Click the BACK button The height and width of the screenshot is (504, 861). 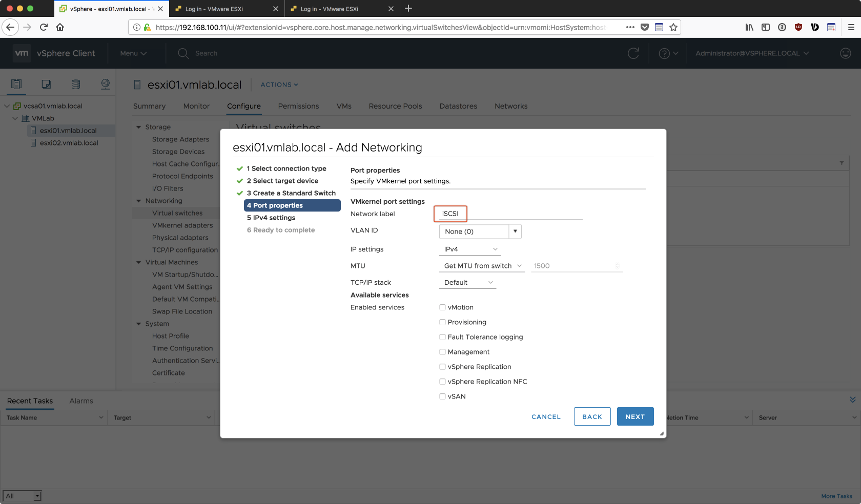(x=592, y=416)
